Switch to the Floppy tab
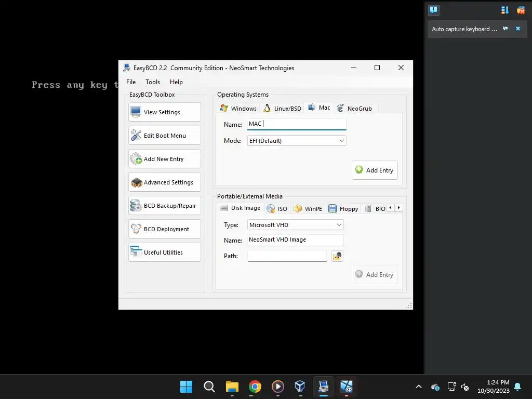Screen dimensions: 532x399 343,209
